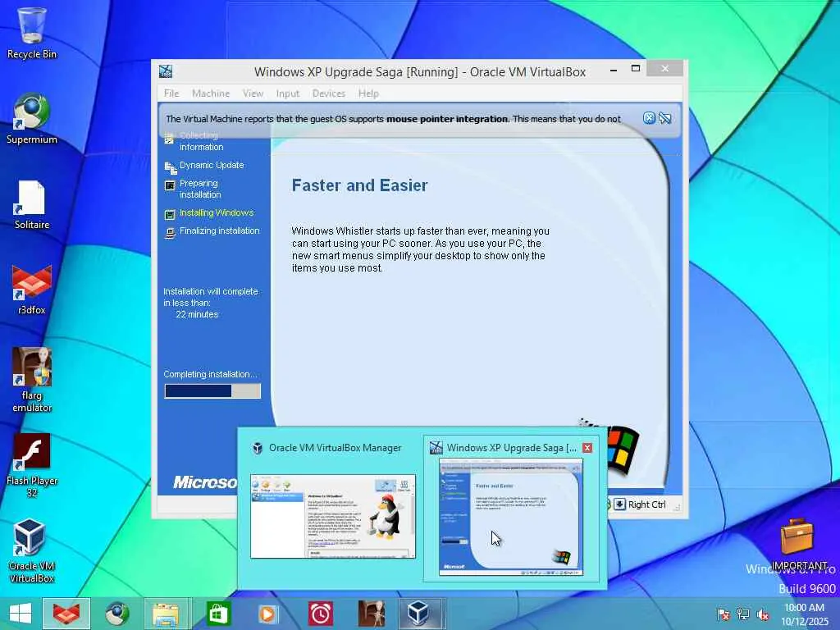Click the Faster and Easier heading
This screenshot has height=630, width=840.
tap(359, 185)
